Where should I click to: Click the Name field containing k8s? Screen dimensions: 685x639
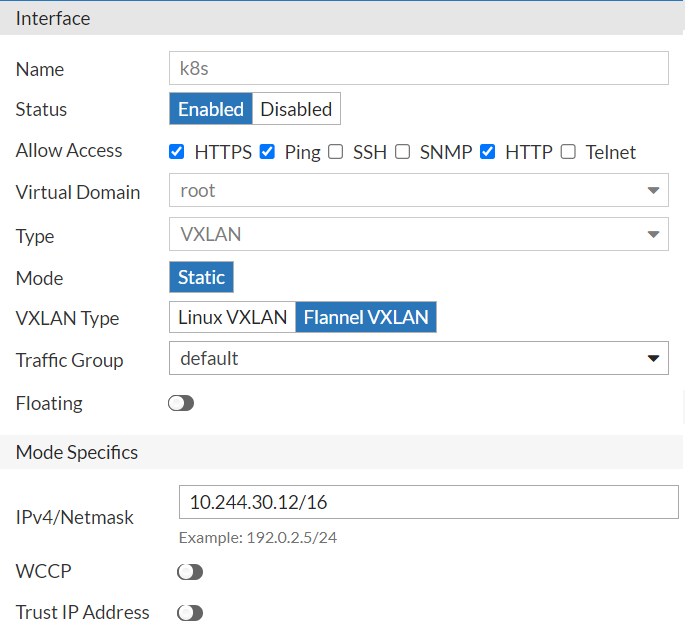tap(418, 68)
